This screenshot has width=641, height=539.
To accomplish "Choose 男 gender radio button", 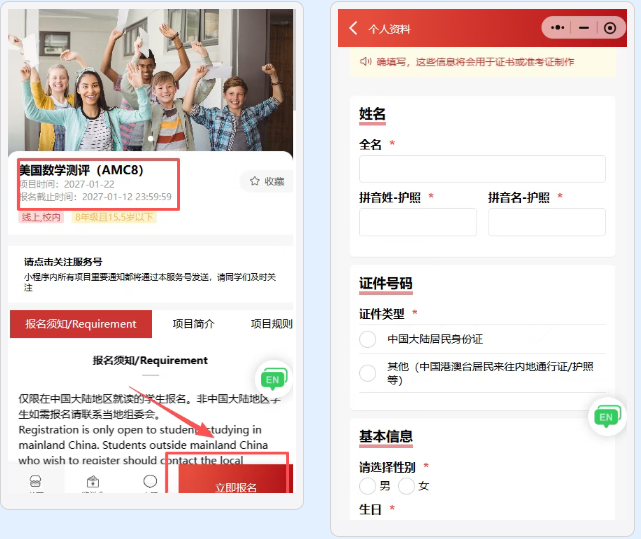I will click(x=368, y=486).
